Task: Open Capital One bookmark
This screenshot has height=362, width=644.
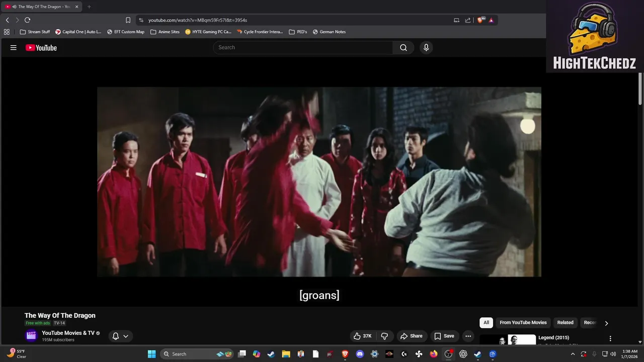Action: pos(78,32)
